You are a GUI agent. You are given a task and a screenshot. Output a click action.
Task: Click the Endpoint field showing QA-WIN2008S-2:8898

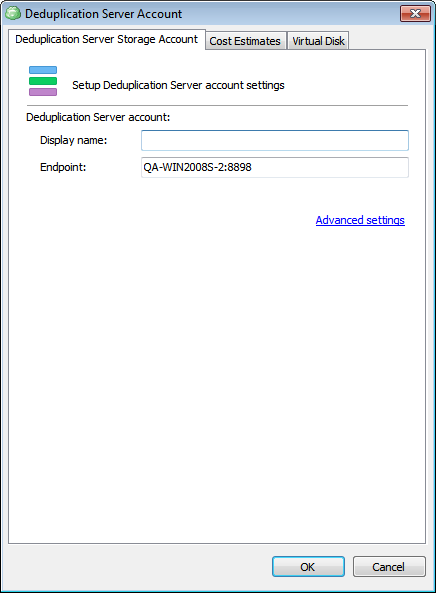click(275, 167)
